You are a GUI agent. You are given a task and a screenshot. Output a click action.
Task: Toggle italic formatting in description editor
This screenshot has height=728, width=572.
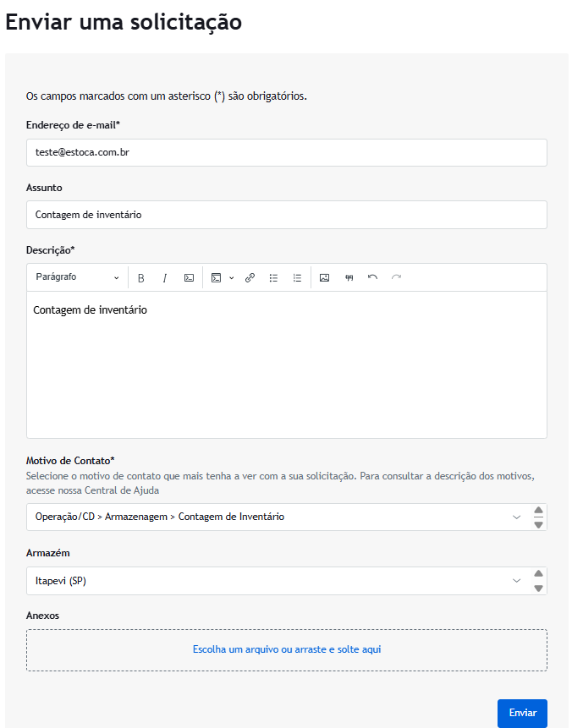165,277
